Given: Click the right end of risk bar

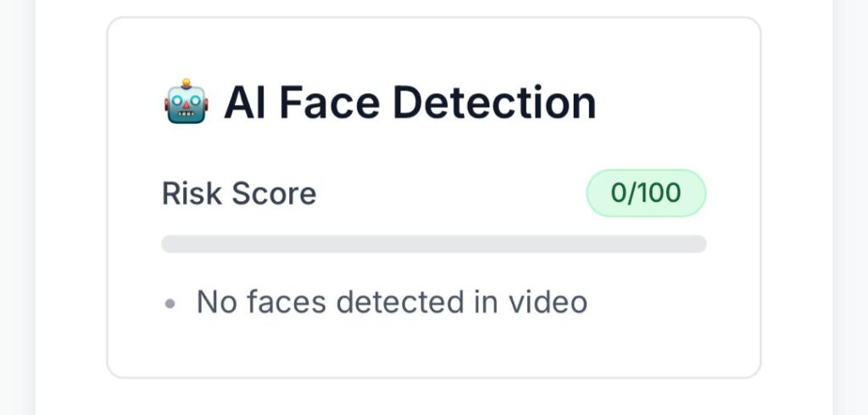Looking at the screenshot, I should [x=698, y=244].
